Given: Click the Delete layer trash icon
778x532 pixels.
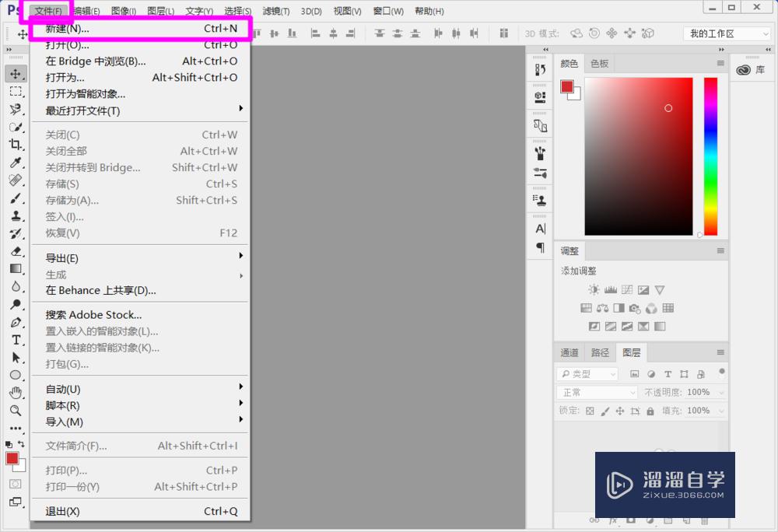Looking at the screenshot, I should click(705, 522).
